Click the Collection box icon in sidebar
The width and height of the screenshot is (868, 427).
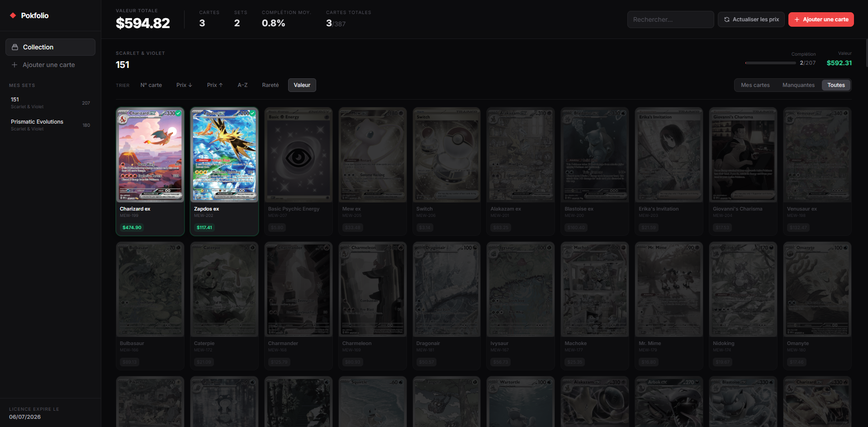pyautogui.click(x=15, y=47)
